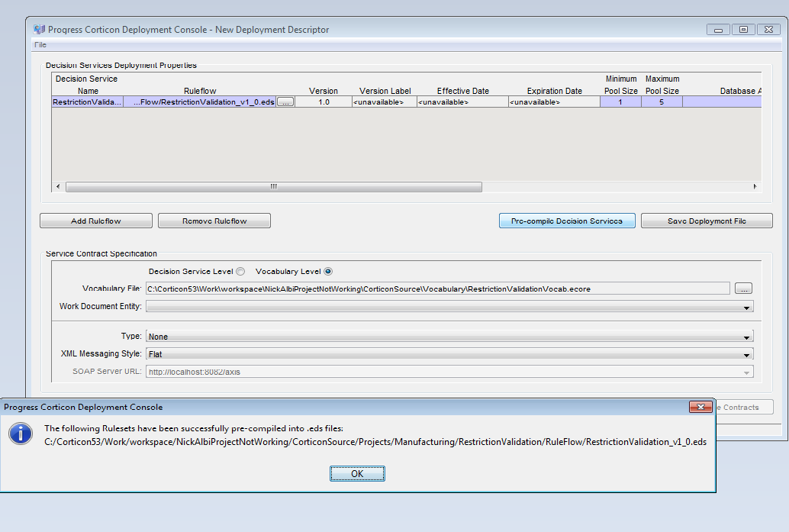Click Pre-compile Decision Services button
This screenshot has height=532, width=789.
567,221
